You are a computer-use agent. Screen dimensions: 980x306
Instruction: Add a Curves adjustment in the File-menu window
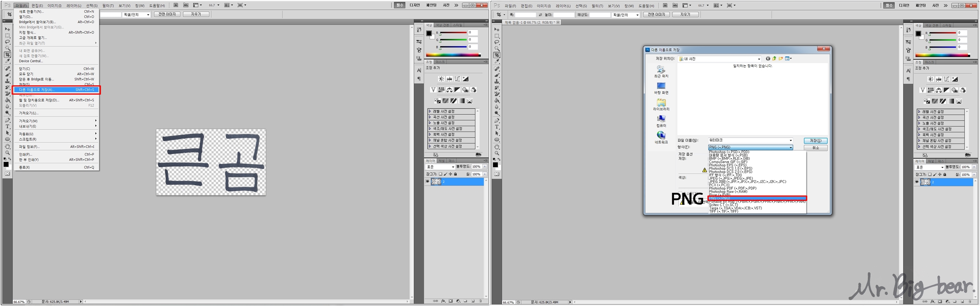click(457, 79)
